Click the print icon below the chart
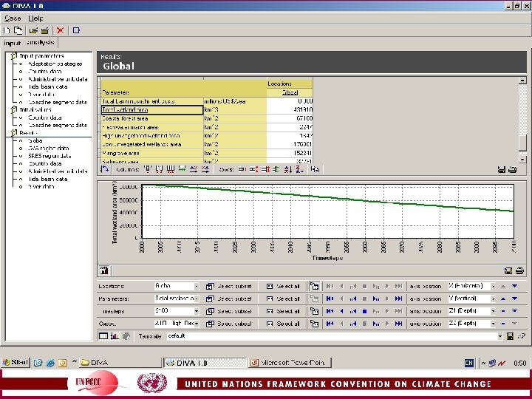This screenshot has height=399, width=532. pos(519,270)
